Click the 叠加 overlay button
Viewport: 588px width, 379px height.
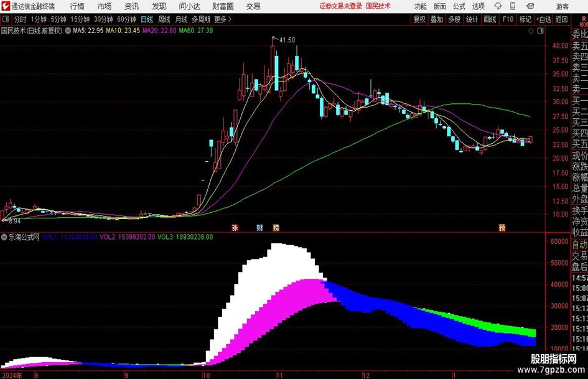tap(437, 19)
